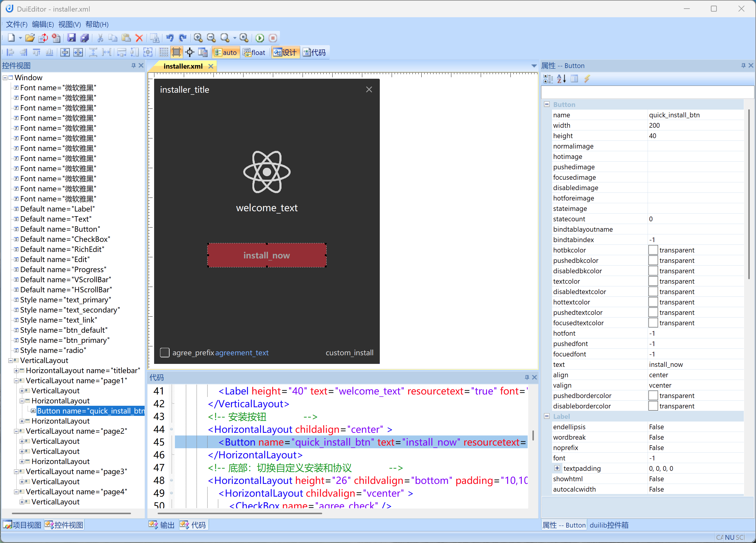Collapse the Window root tree node
The image size is (756, 543).
click(5, 78)
